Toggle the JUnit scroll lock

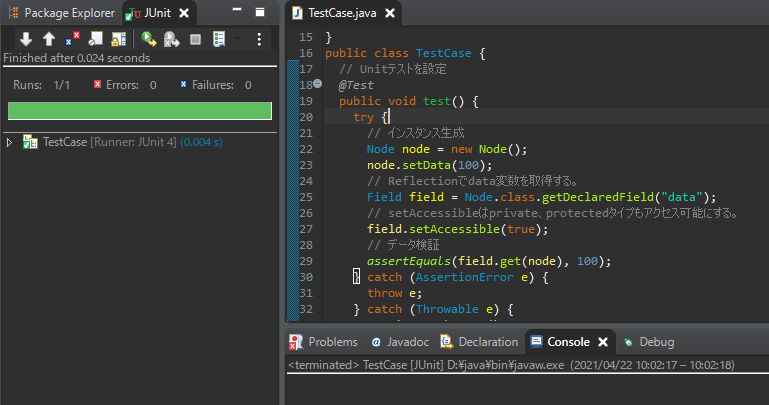point(119,39)
